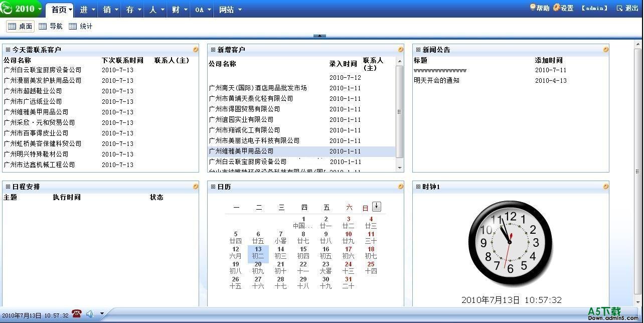The image size is (644, 323).
Task: Collapse the 日历 panel
Action: (213, 187)
